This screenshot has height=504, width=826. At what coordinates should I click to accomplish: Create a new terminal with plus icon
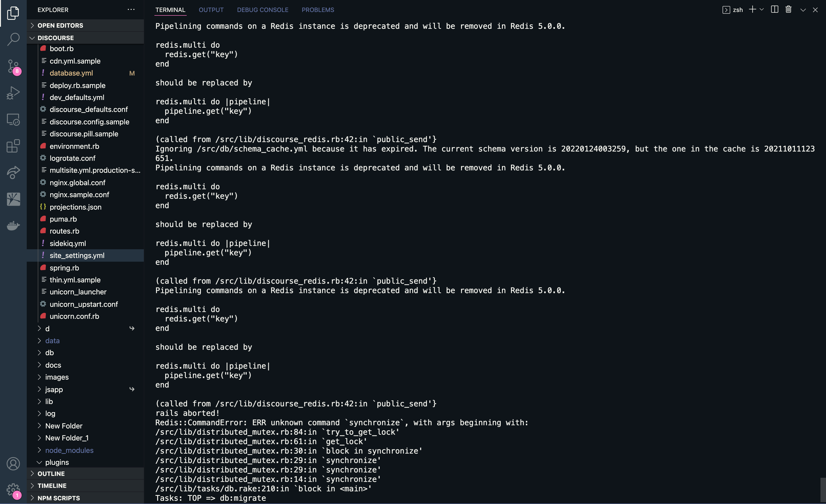tap(752, 9)
